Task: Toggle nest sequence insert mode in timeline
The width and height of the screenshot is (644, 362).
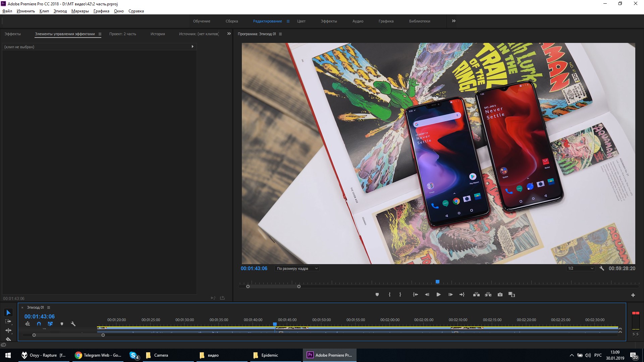Action: pos(28,324)
